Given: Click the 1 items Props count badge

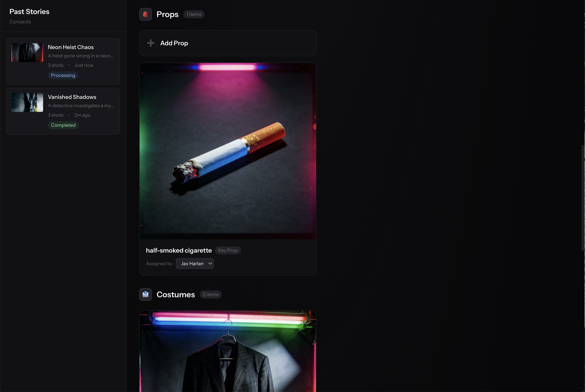Looking at the screenshot, I should (194, 14).
